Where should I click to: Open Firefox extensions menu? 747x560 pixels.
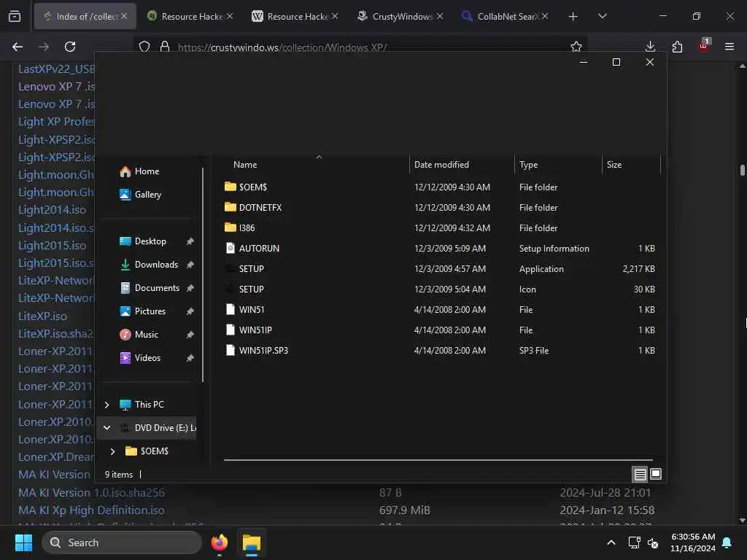pos(677,47)
